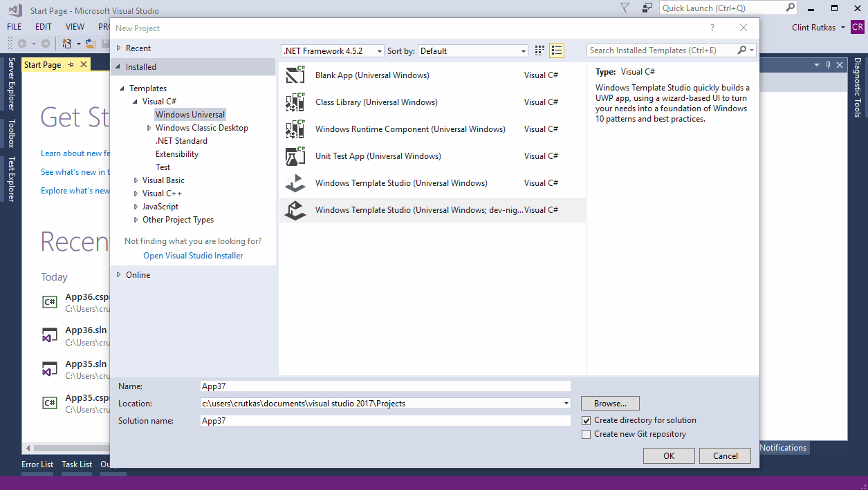The image size is (868, 490).
Task: Click the Name field containing App37
Action: tap(385, 386)
